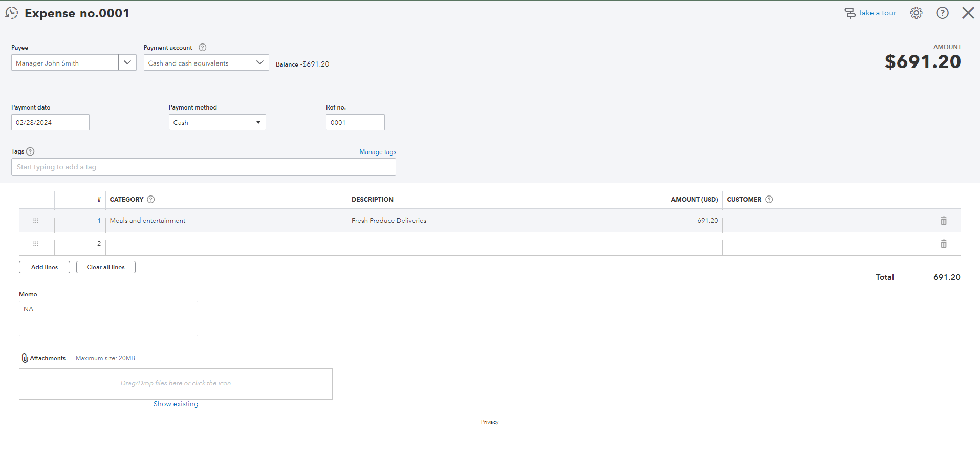Show Payment account help tooltip
The width and height of the screenshot is (980, 458).
(x=203, y=48)
